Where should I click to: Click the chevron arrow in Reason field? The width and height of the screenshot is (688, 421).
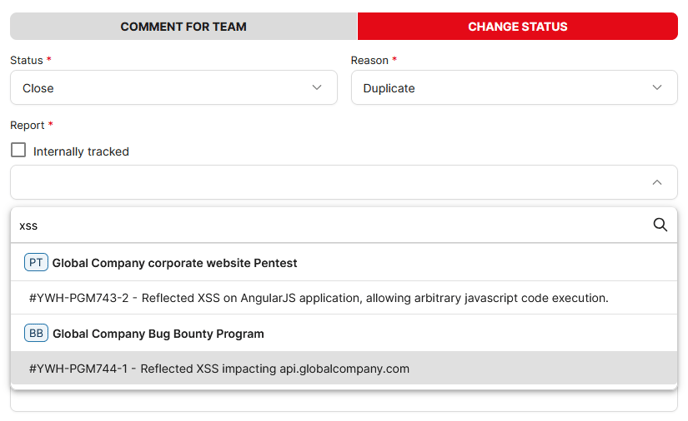(657, 87)
